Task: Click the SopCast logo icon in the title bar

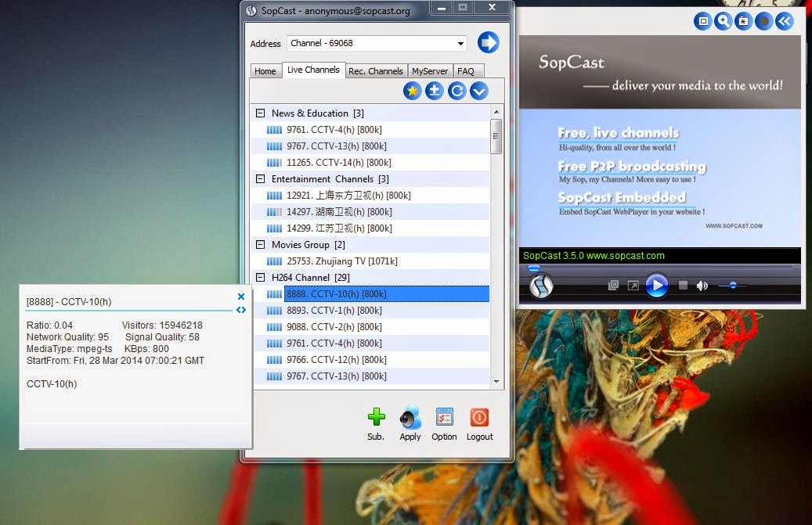Action: pyautogui.click(x=251, y=11)
